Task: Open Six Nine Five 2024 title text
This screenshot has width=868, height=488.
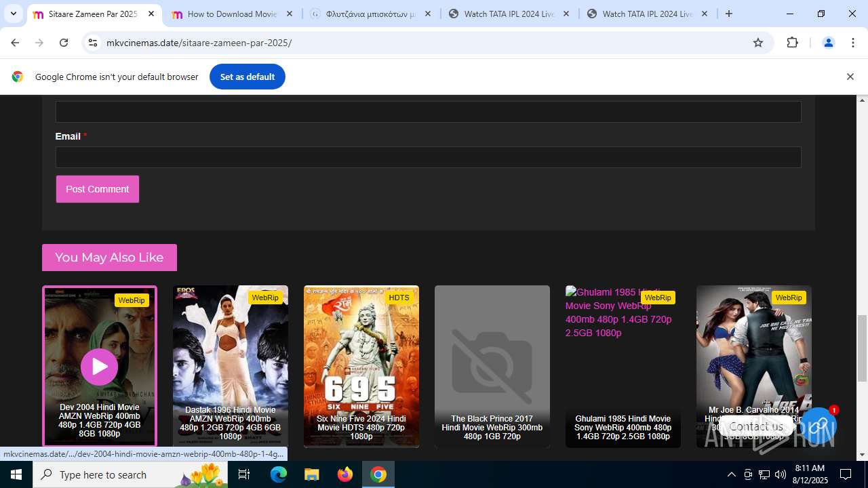Action: tap(361, 428)
